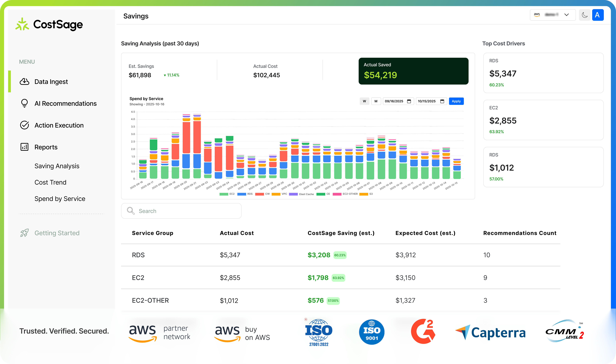Click the Getting Started rocket icon

(24, 233)
